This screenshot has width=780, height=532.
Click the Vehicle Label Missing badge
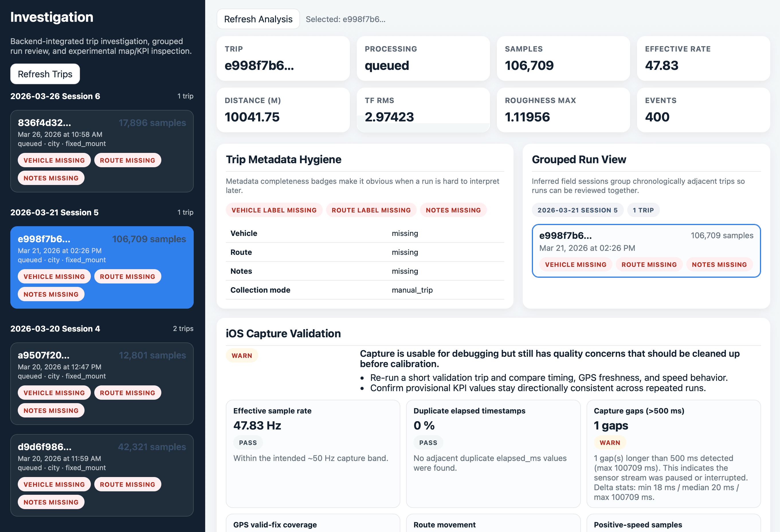click(274, 210)
